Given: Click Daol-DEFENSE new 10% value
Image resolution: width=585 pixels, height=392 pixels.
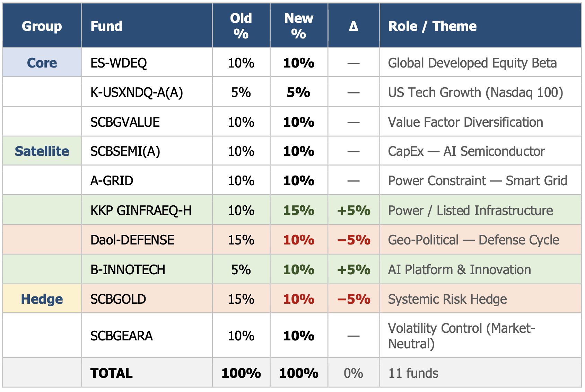Looking at the screenshot, I should tap(299, 240).
